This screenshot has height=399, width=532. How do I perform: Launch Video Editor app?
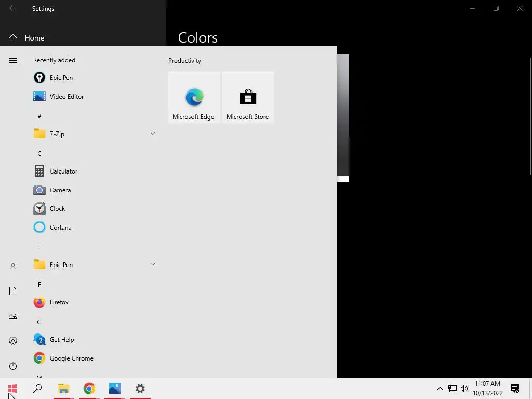click(x=94, y=96)
